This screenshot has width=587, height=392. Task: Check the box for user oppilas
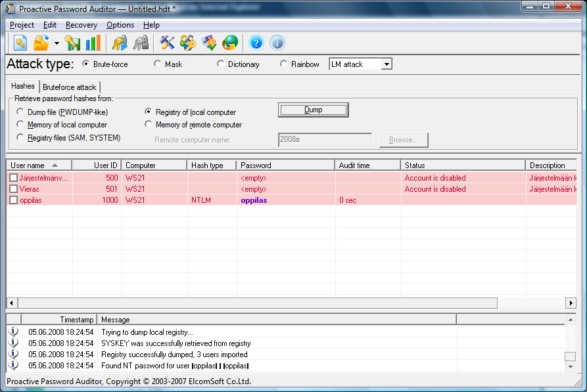(x=14, y=200)
